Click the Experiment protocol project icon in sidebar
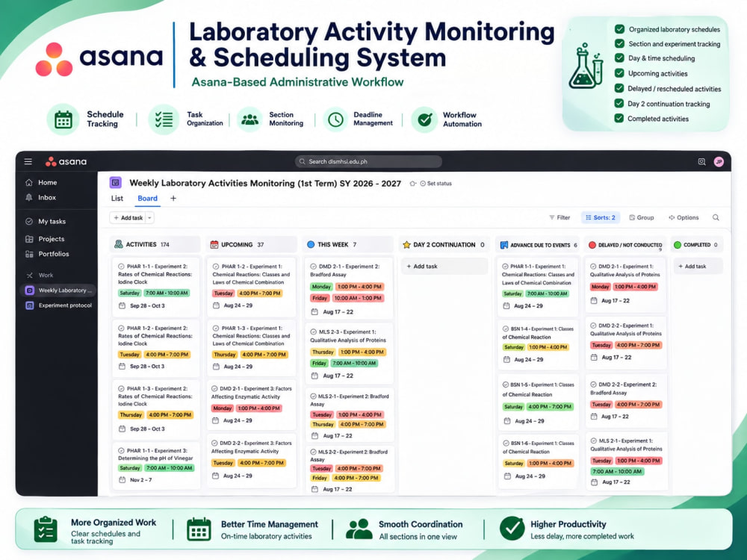The height and width of the screenshot is (560, 747). (30, 305)
